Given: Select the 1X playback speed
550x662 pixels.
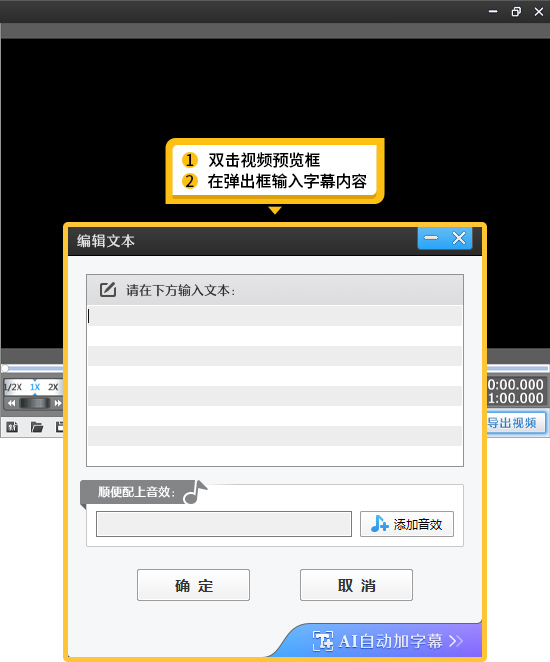Looking at the screenshot, I should click(35, 387).
